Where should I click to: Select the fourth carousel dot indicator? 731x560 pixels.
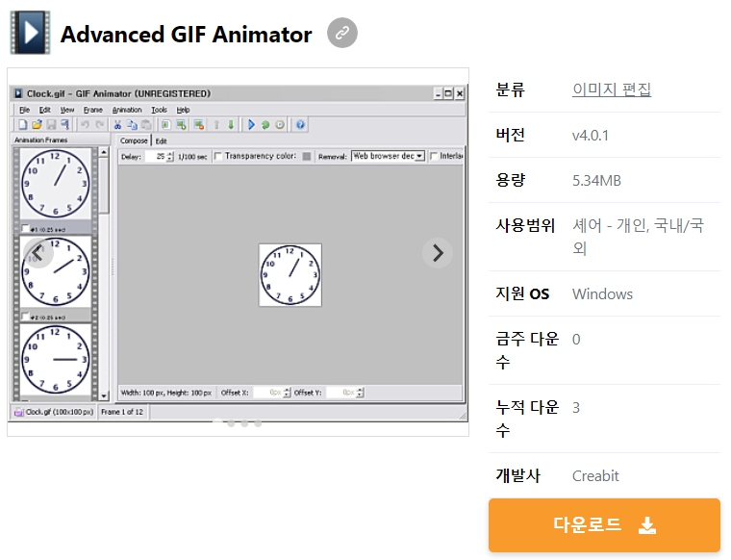point(259,423)
